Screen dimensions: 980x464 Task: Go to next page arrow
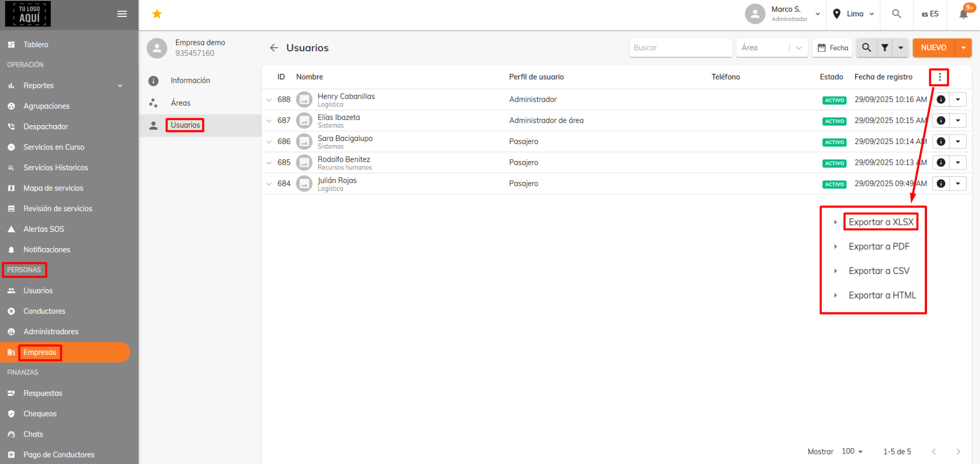(x=958, y=451)
